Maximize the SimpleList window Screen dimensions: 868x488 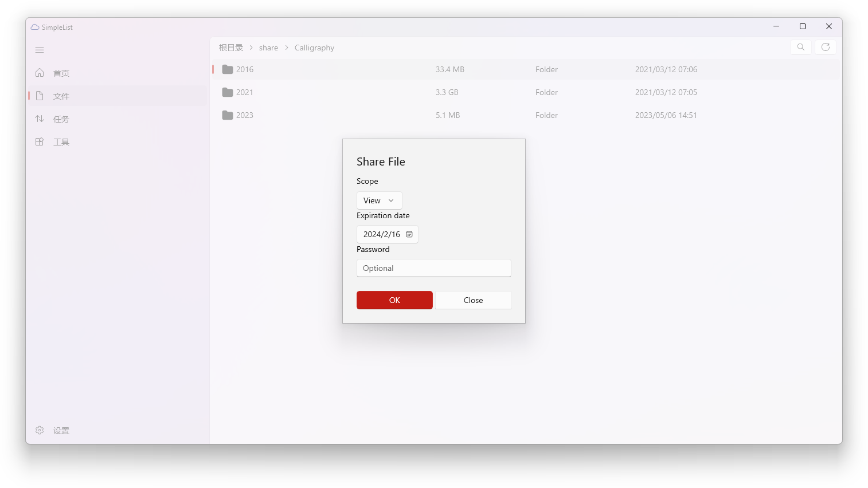pos(803,26)
